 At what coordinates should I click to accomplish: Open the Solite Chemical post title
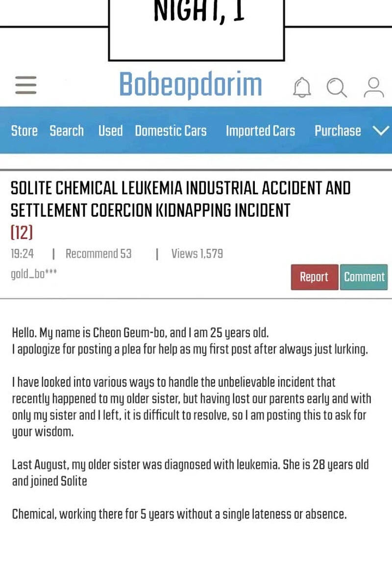click(181, 200)
